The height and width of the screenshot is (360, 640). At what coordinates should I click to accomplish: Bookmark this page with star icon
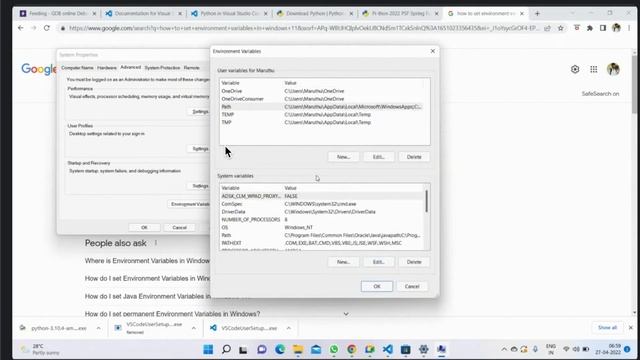tap(561, 28)
